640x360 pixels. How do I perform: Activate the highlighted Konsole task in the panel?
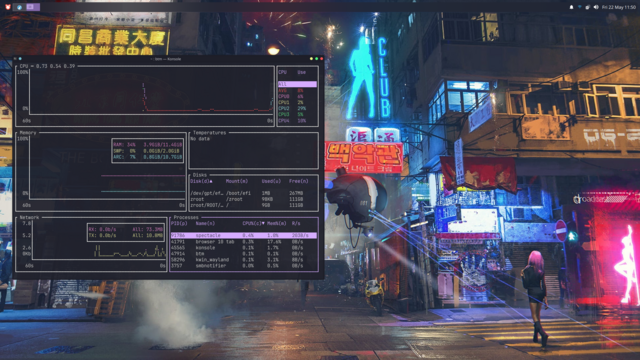[x=33, y=7]
